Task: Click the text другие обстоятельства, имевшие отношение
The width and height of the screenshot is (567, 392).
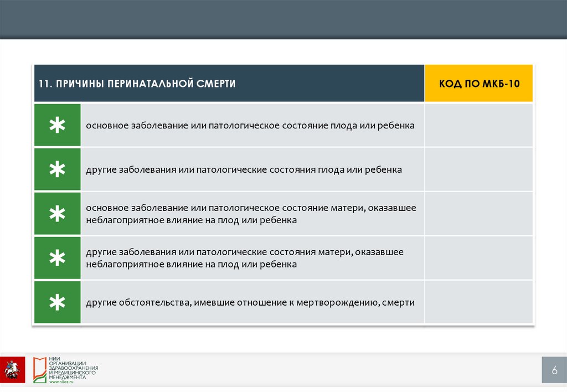Action: (x=250, y=303)
